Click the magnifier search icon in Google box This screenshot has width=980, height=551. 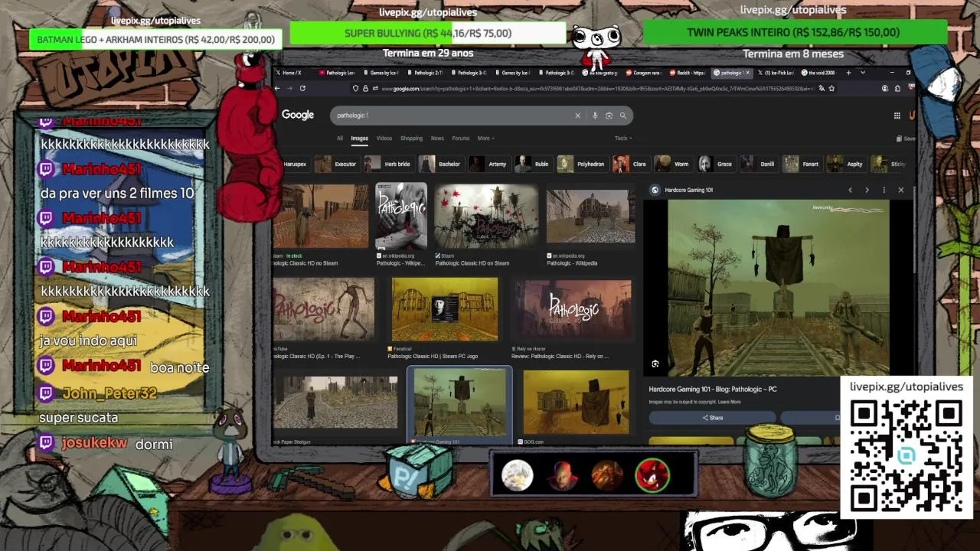coord(623,116)
